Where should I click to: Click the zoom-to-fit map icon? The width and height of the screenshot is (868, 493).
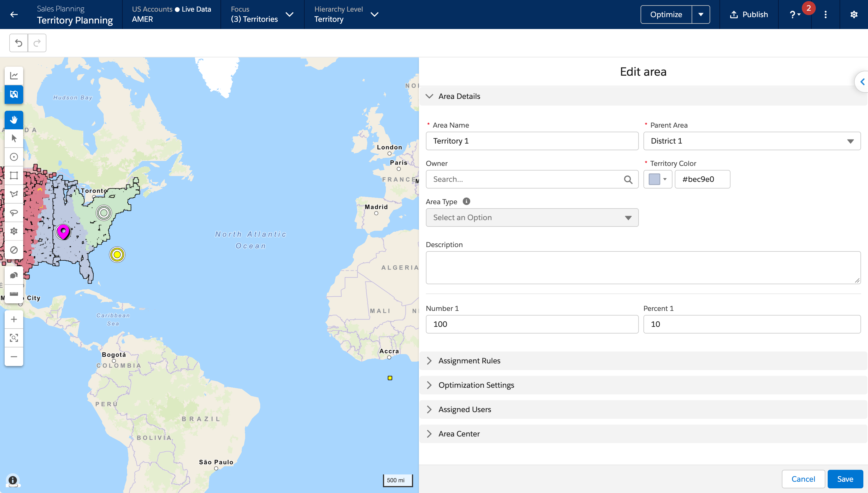[14, 338]
